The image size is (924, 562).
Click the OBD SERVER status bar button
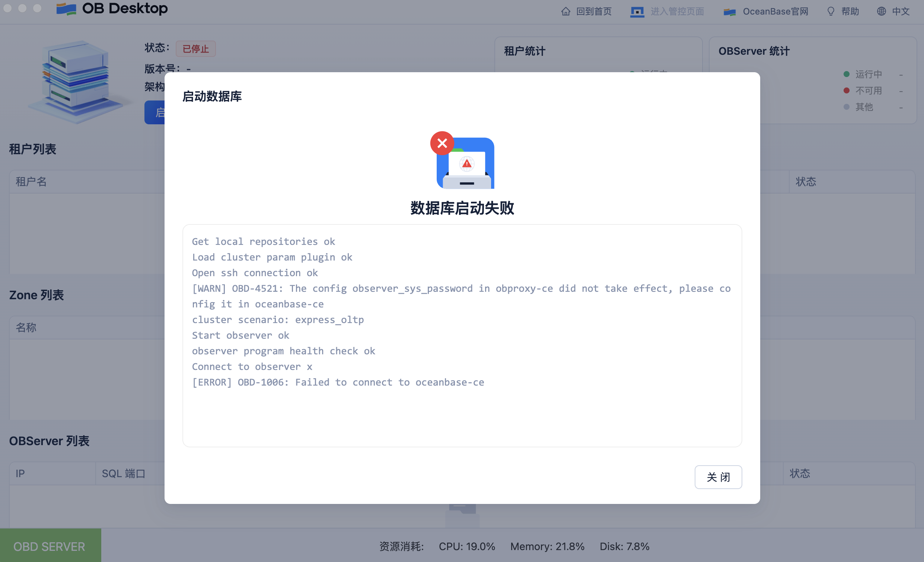coord(50,546)
